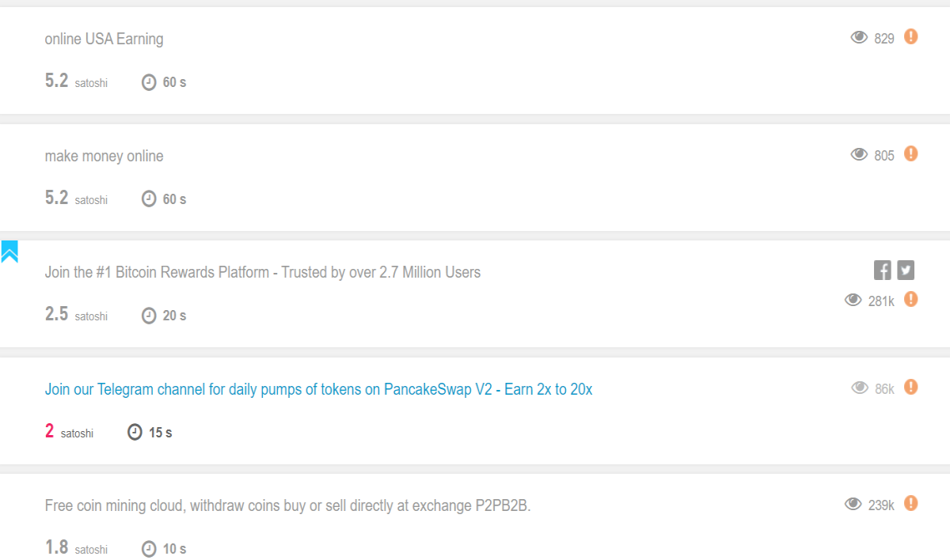The width and height of the screenshot is (950, 560).
Task: Click the 15 s clock timer icon
Action: 135,432
